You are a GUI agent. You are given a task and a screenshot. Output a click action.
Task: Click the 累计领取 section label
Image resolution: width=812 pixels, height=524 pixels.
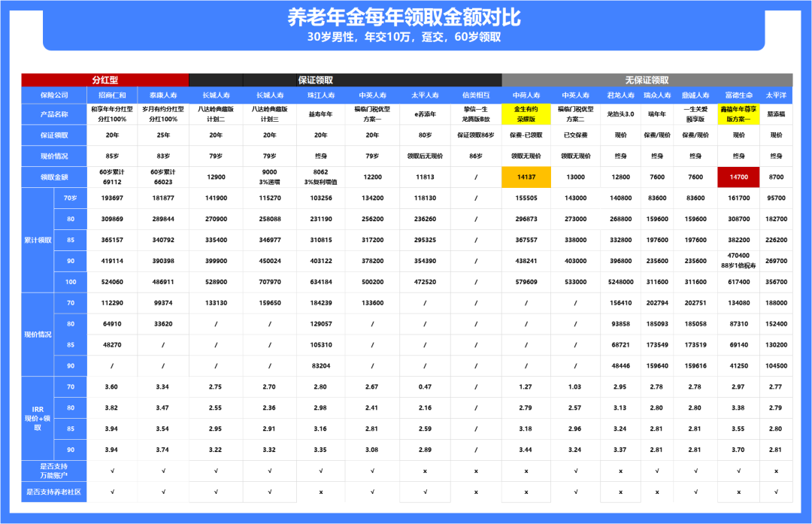[38, 241]
